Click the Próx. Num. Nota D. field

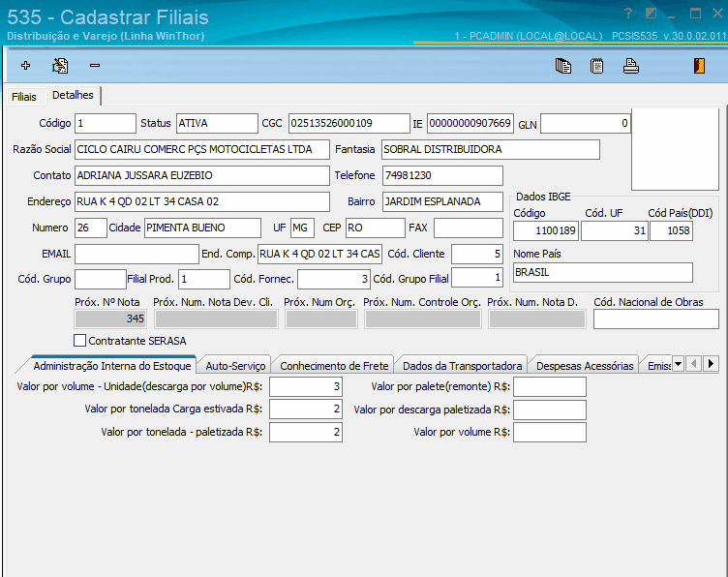point(537,319)
